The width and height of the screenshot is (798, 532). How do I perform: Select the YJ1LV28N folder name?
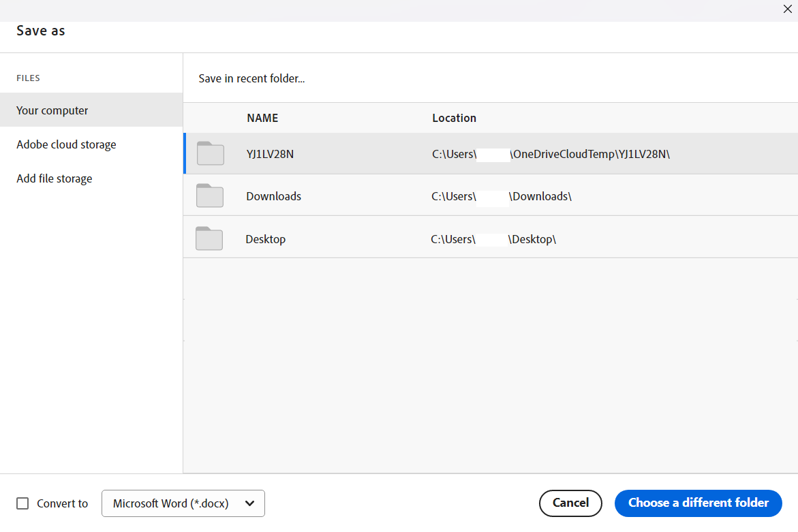coord(270,154)
